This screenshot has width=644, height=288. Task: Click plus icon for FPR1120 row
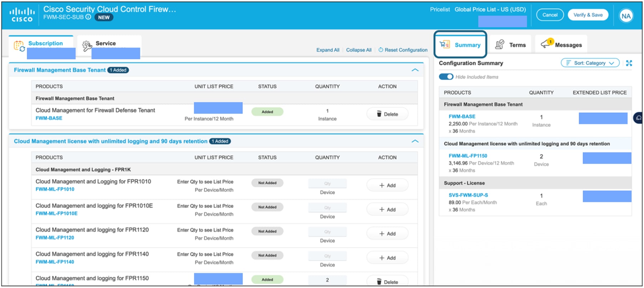(382, 234)
